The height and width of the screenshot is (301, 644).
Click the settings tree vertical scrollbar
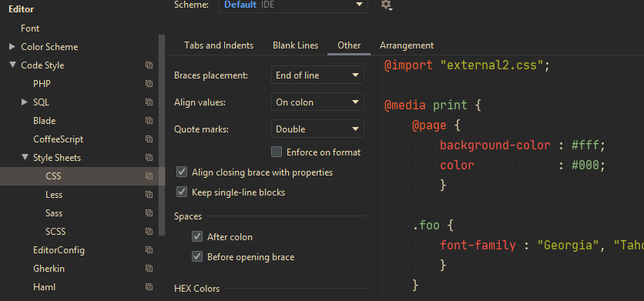[162, 135]
